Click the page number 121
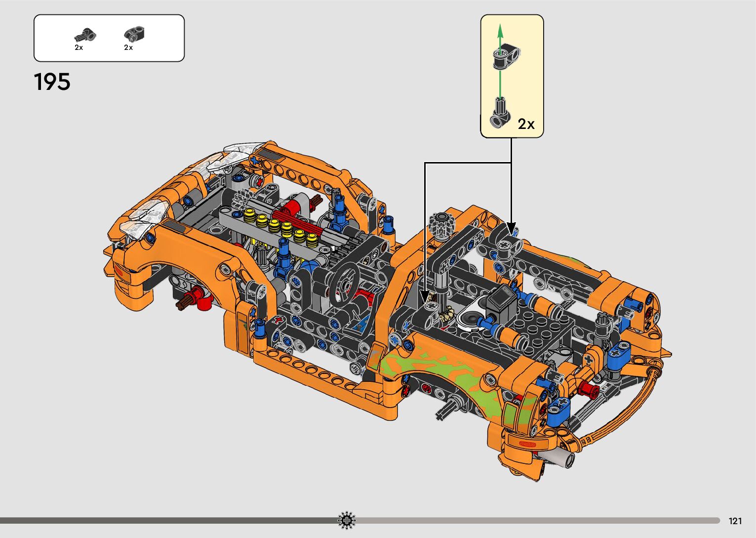This screenshot has width=756, height=538. pos(735,521)
